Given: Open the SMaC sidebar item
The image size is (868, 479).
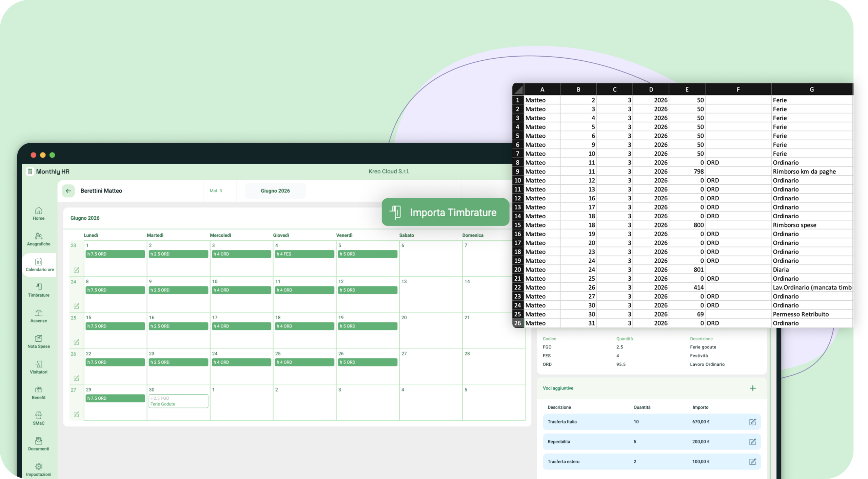Looking at the screenshot, I should click(x=39, y=419).
